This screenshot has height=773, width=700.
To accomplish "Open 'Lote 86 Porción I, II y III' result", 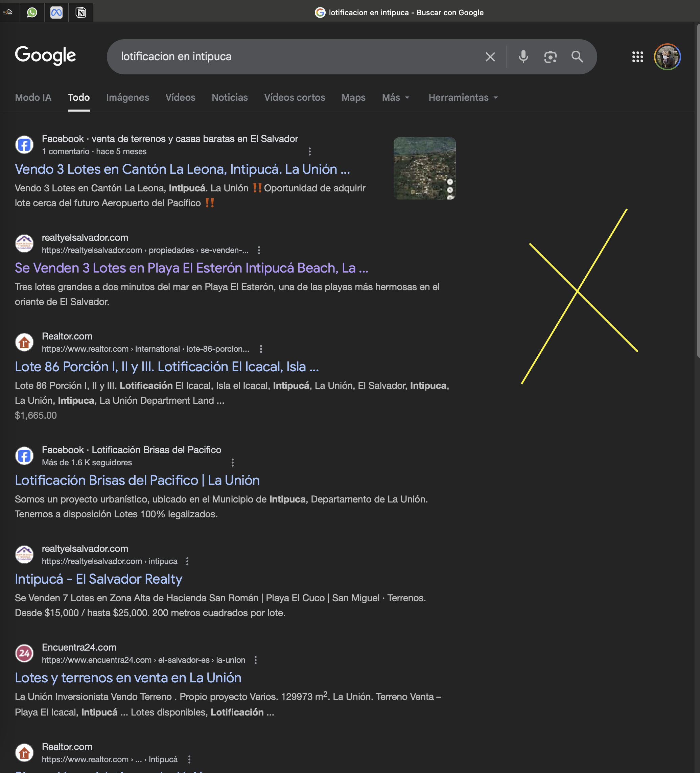I will 167,367.
